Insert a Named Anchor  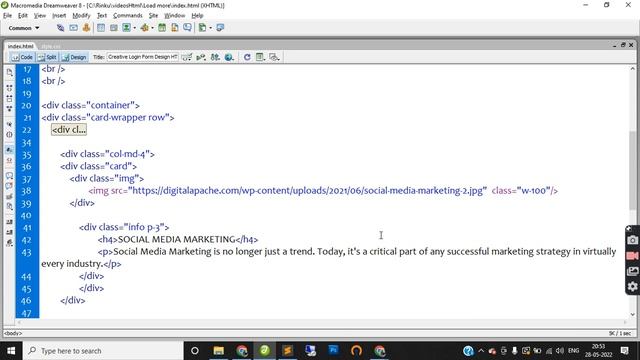(86, 28)
